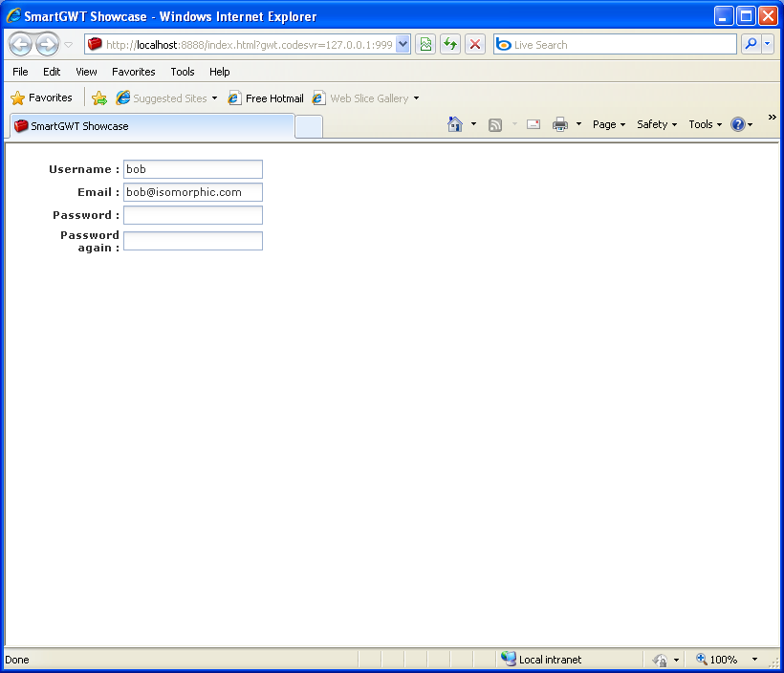Click the Password again field

(x=193, y=241)
